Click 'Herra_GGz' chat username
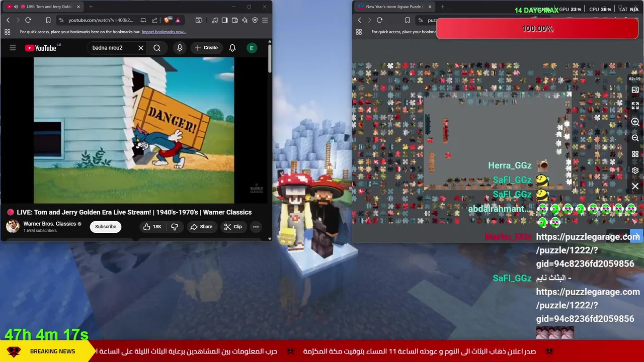Viewport: 644px width, 362px height. pyautogui.click(x=510, y=165)
